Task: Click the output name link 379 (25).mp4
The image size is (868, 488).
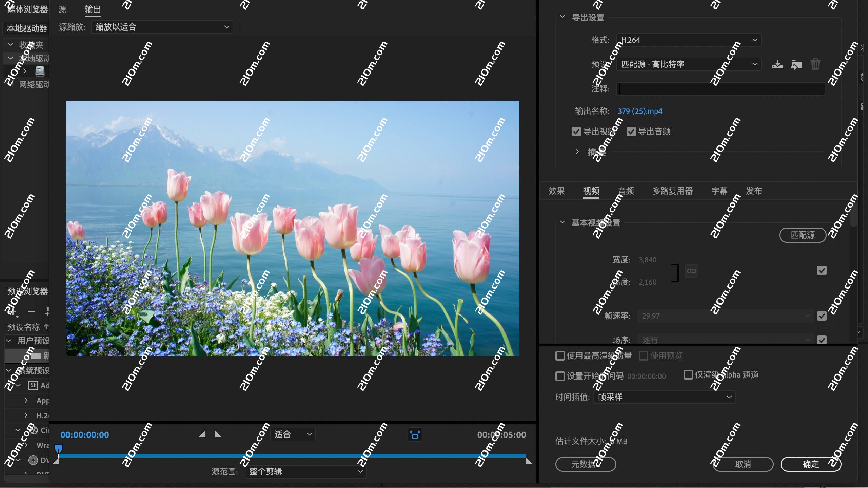Action: (x=639, y=111)
